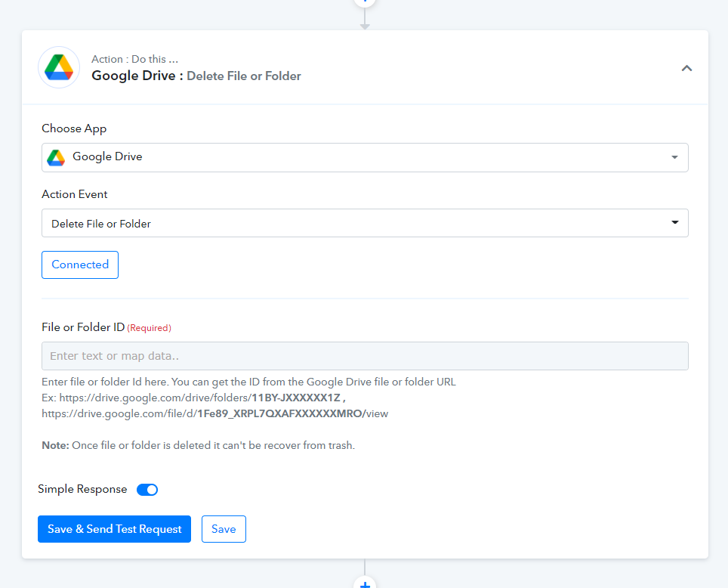Click the Simple Response label

(82, 489)
